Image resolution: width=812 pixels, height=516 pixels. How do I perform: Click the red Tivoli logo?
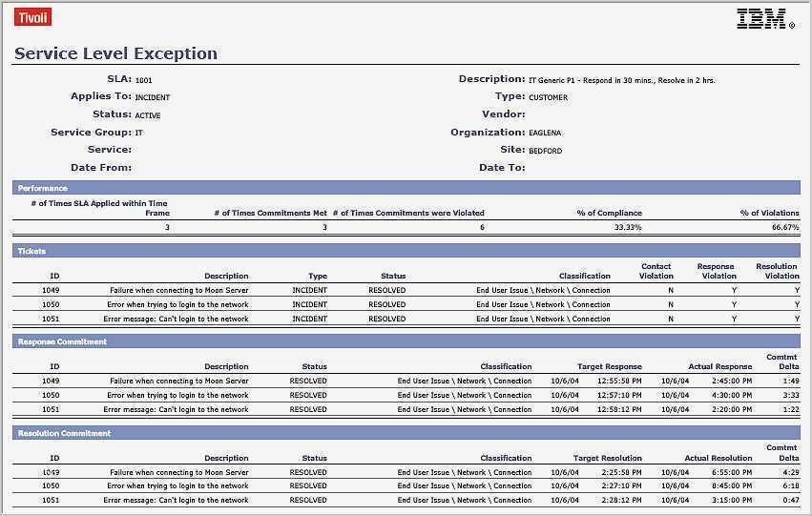pyautogui.click(x=32, y=17)
